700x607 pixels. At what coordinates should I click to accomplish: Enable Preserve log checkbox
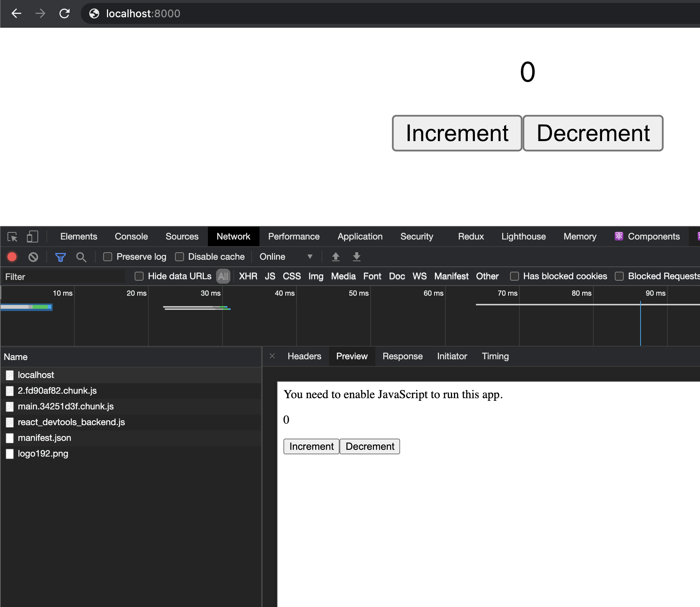click(108, 257)
